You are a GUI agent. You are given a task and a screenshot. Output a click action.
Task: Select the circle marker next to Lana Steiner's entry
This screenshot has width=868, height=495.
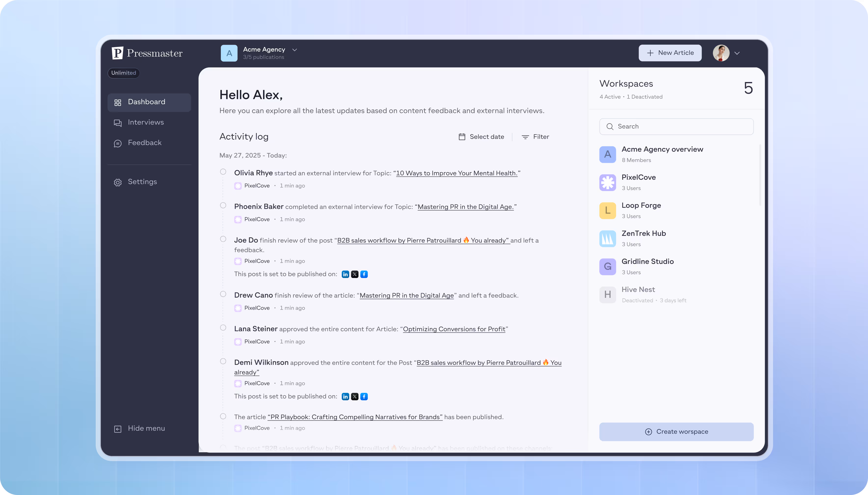223,328
